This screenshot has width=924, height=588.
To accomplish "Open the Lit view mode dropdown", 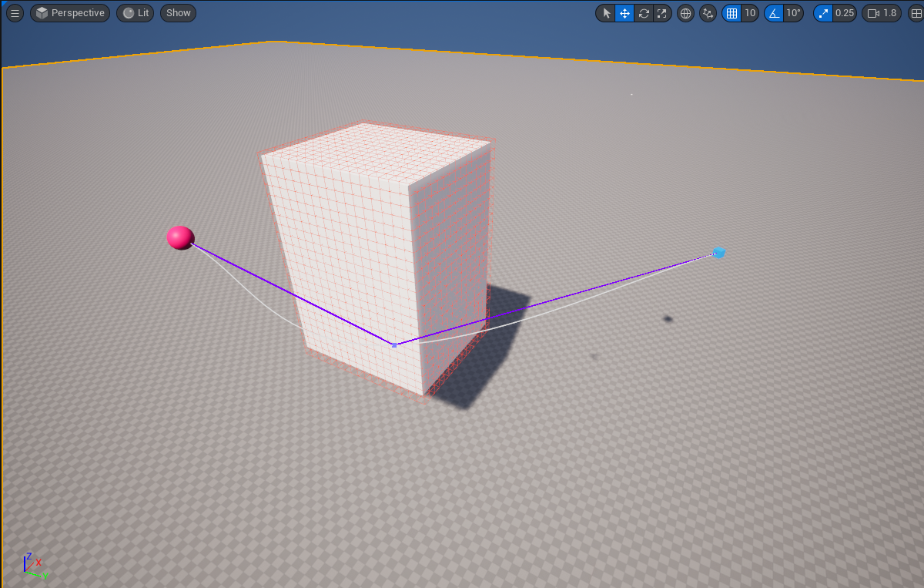I will 136,13.
